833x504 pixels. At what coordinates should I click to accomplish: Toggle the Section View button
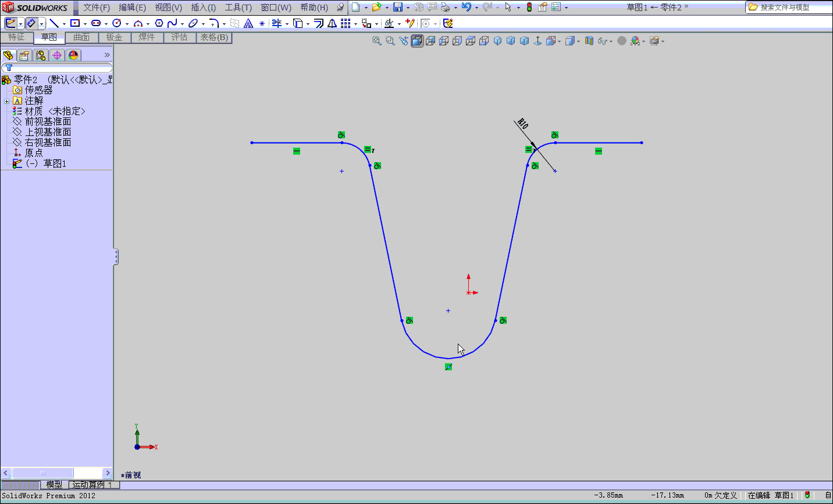[x=589, y=41]
